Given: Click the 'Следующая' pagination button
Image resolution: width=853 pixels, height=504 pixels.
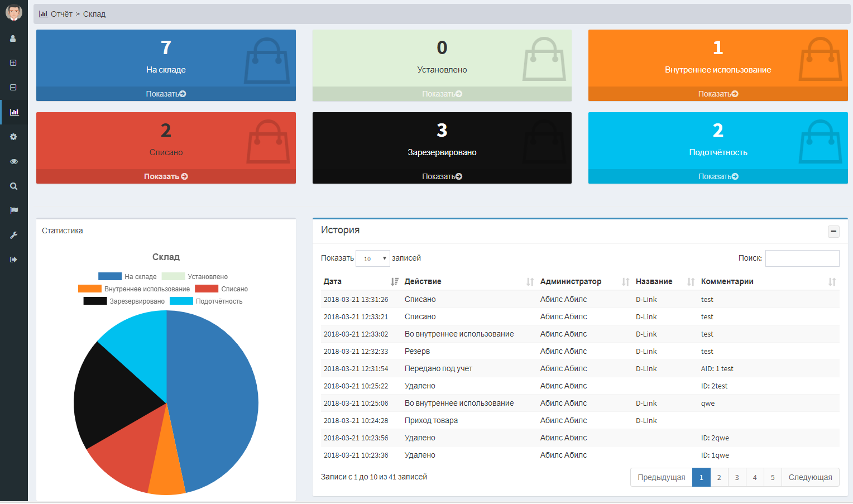Looking at the screenshot, I should 810,477.
